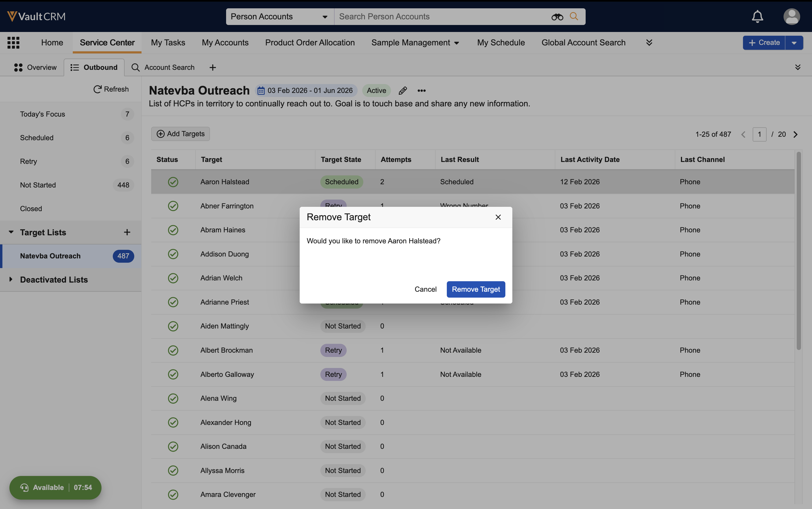The width and height of the screenshot is (812, 509).
Task: Click the status check icon for Alena Wing
Action: 173,398
